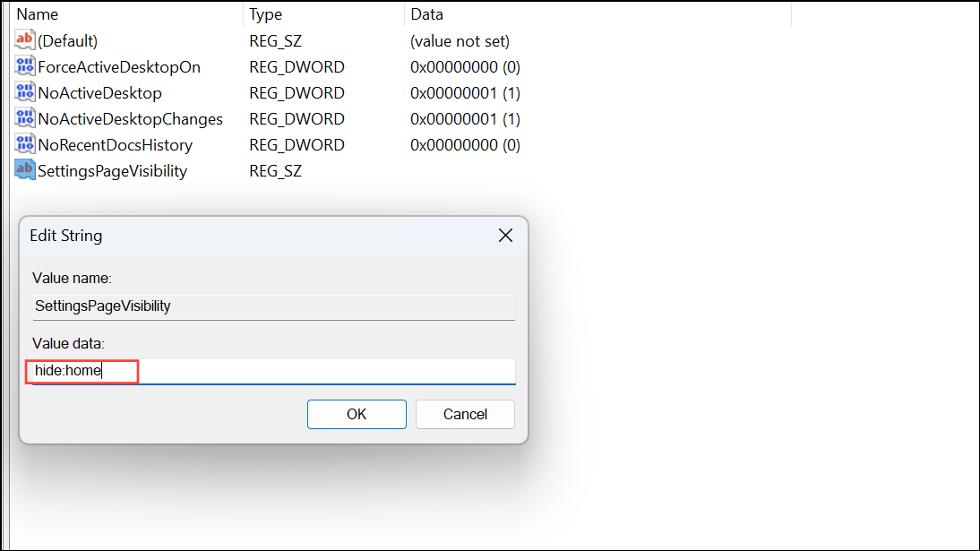Click the REG_DWORD icon beside ForceActiveDesktopOn
Screen dimensions: 980x551
(x=24, y=66)
